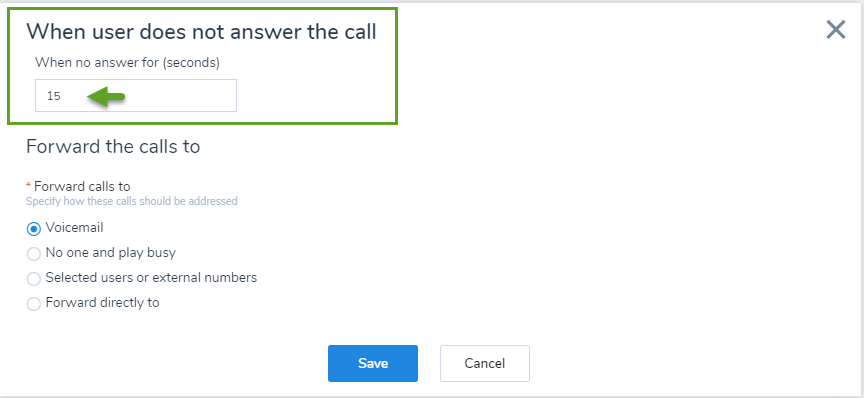
Task: Click the value 15 in seconds box
Action: click(x=53, y=96)
